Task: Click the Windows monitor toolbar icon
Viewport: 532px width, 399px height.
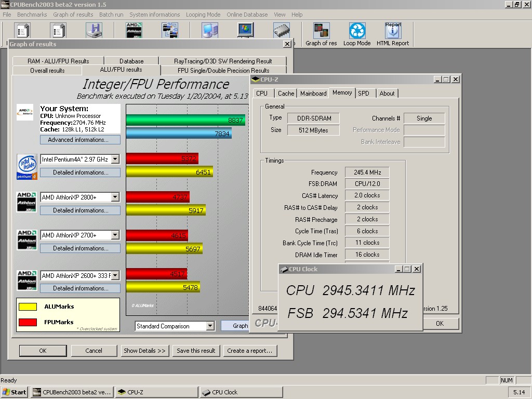Action: (x=246, y=30)
